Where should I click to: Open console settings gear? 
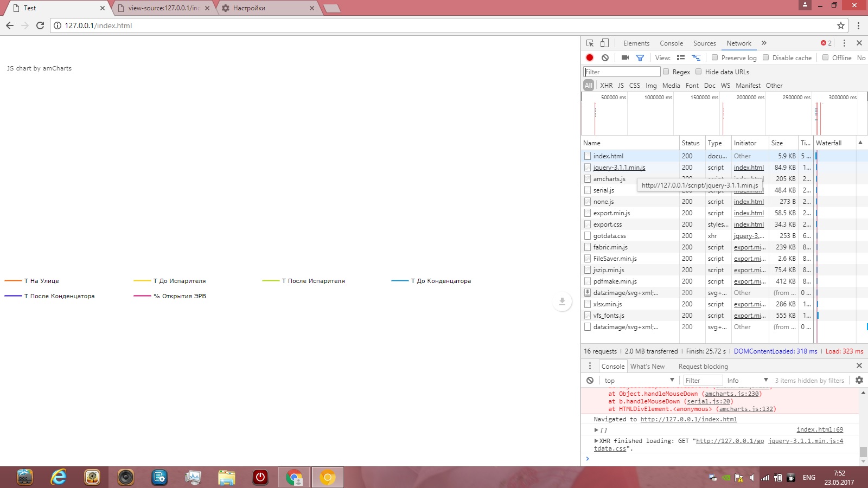859,381
